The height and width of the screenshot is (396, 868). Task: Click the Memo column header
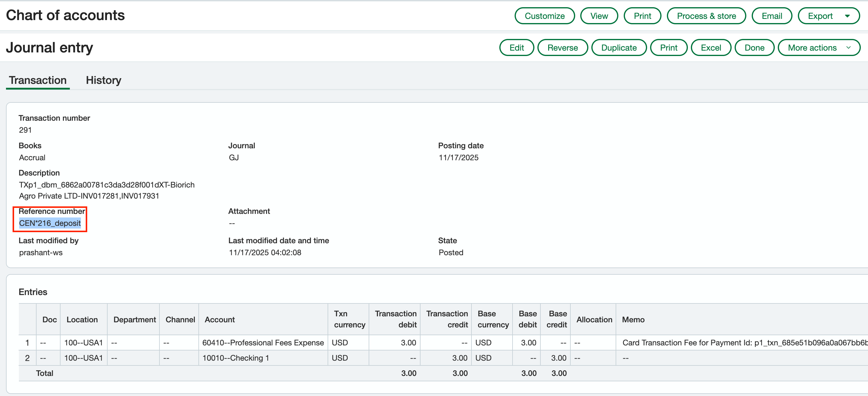(633, 319)
